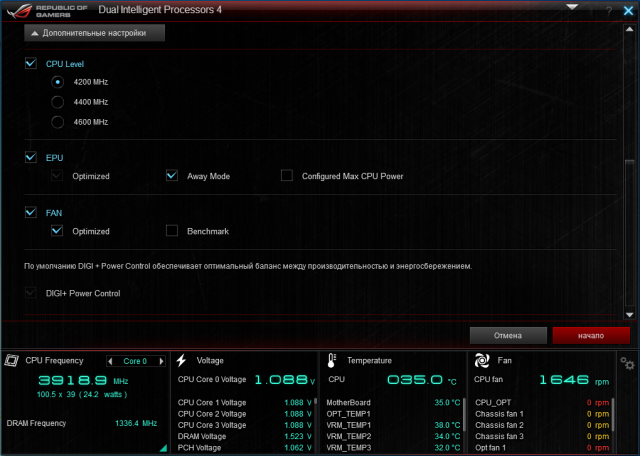The image size is (640, 456).
Task: Click the Chassis fan 1 row
Action: [542, 414]
